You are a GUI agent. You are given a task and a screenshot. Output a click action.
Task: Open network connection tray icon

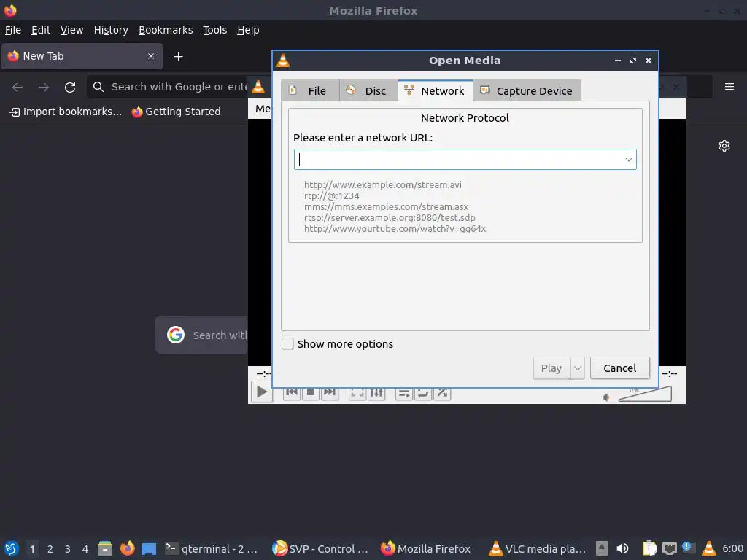click(x=670, y=548)
